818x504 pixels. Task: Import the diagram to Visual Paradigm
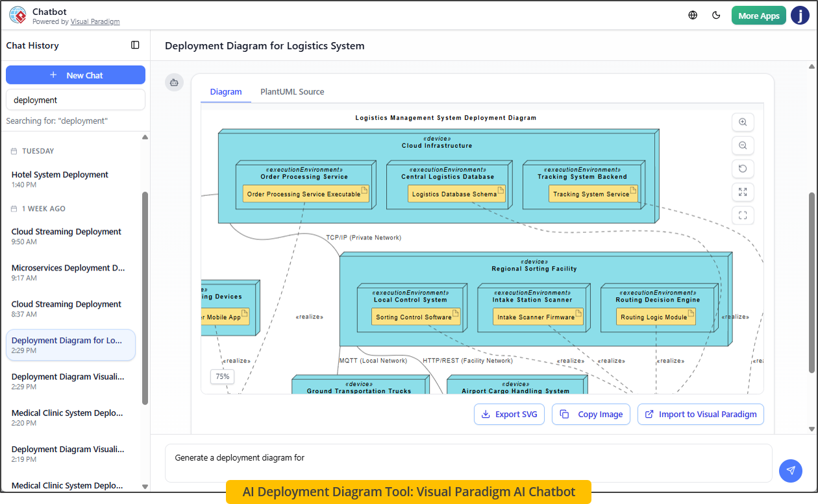(700, 414)
